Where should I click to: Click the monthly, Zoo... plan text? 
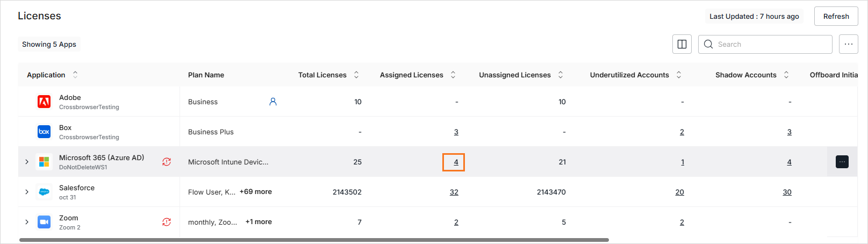(x=212, y=222)
